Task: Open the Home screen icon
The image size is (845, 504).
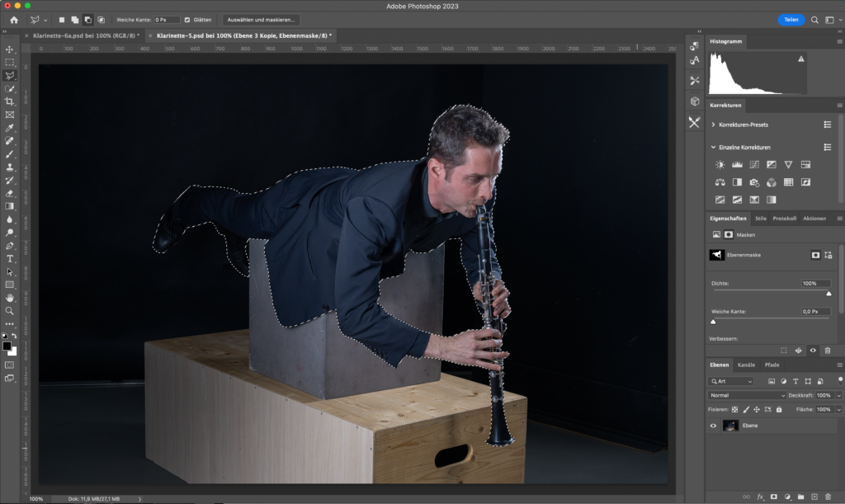Action: point(14,20)
